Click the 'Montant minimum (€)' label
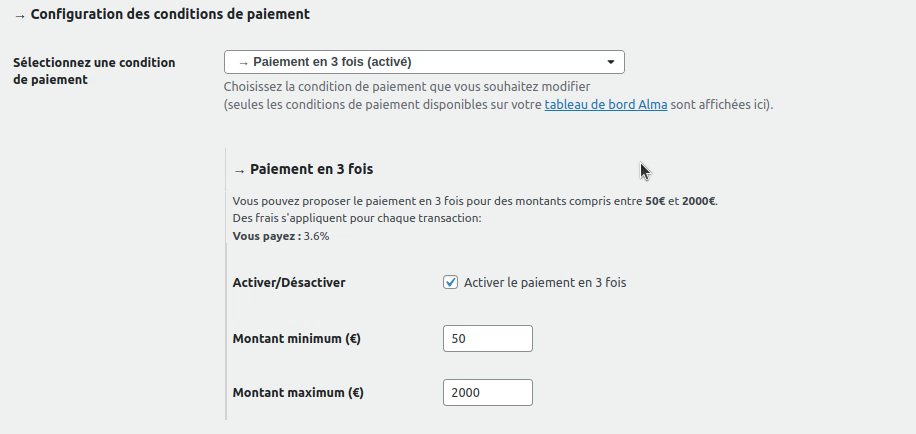This screenshot has height=434, width=916. [x=296, y=339]
